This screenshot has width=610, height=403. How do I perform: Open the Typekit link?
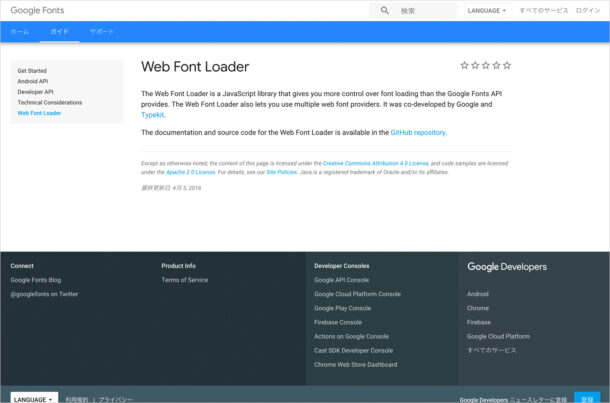[x=152, y=115]
